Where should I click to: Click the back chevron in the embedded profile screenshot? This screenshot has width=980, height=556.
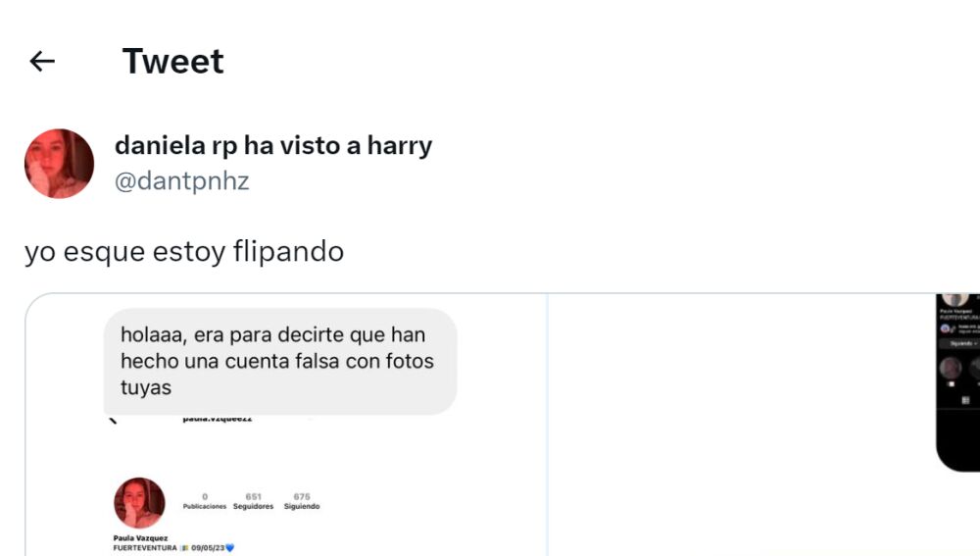[x=112, y=420]
